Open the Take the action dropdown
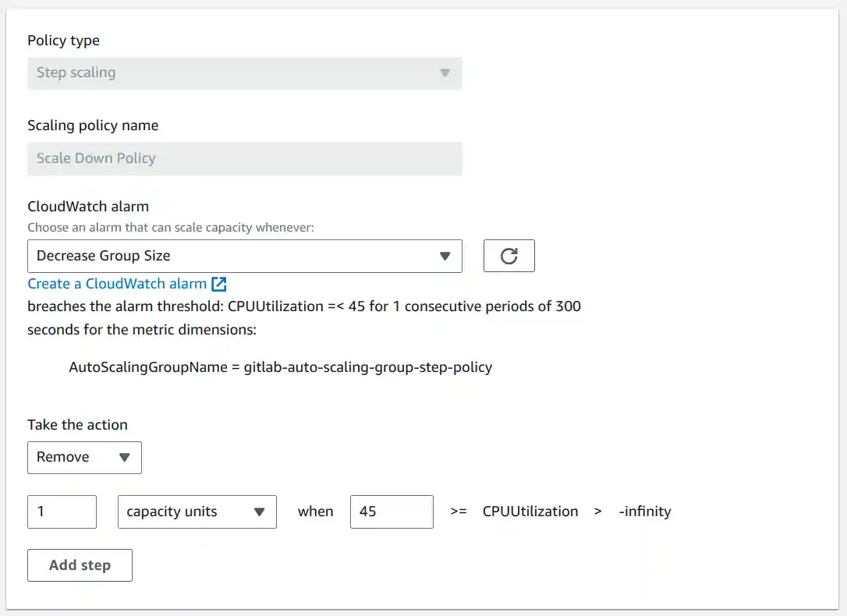847x616 pixels. click(x=84, y=458)
